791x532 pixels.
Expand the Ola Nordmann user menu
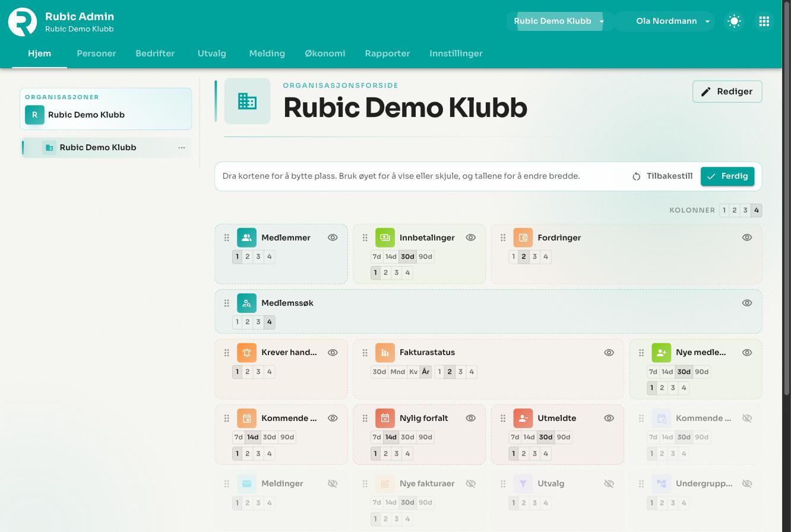click(666, 21)
